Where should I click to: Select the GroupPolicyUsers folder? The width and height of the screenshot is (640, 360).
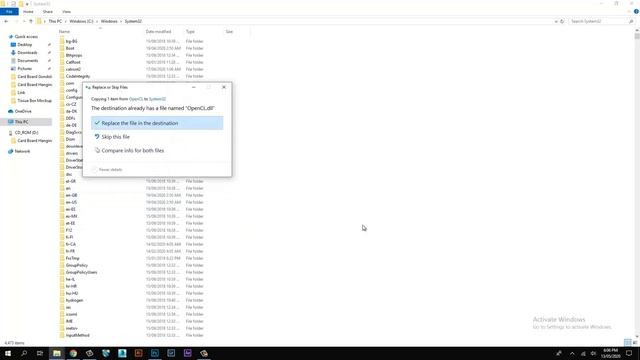coord(81,272)
